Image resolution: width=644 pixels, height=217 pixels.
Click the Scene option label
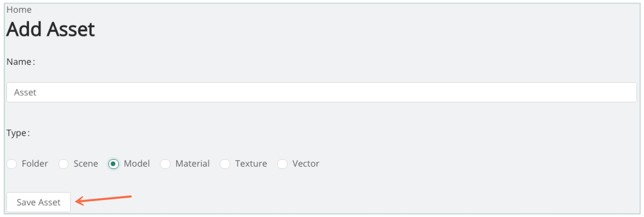(x=86, y=164)
